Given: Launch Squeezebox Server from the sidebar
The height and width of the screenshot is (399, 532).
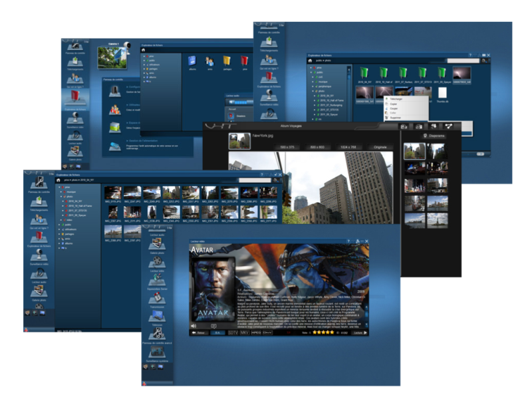Looking at the screenshot, I should pyautogui.click(x=157, y=279).
